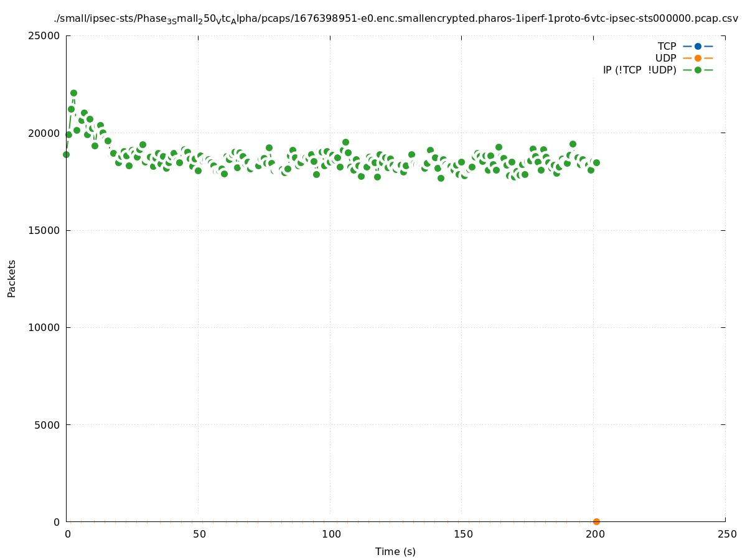The width and height of the screenshot is (745, 560).
Task: Click the Time (s) x-axis label
Action: point(395,551)
